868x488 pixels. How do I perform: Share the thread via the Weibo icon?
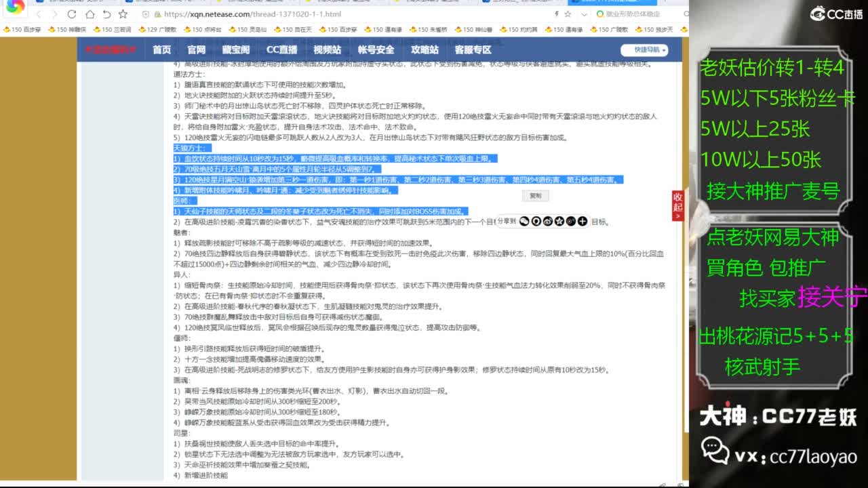[x=548, y=220]
